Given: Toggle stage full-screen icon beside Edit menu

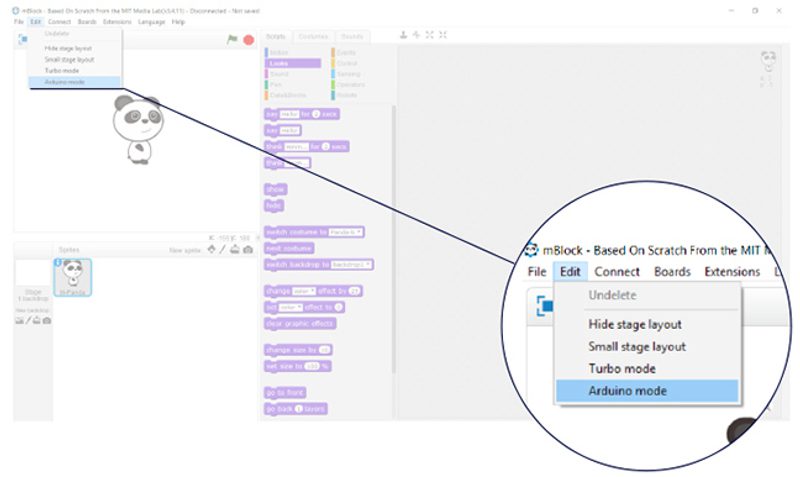Looking at the screenshot, I should tap(22, 39).
